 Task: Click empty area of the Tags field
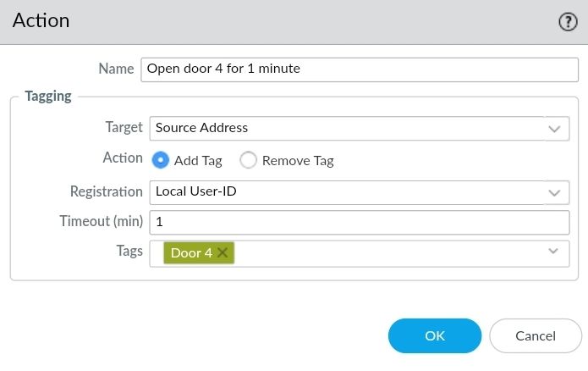[x=381, y=252]
